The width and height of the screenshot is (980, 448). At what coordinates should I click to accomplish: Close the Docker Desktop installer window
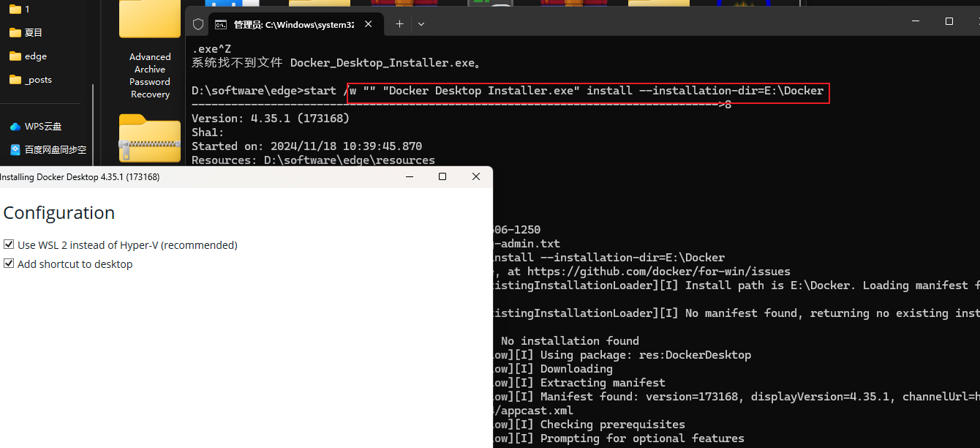[x=476, y=176]
